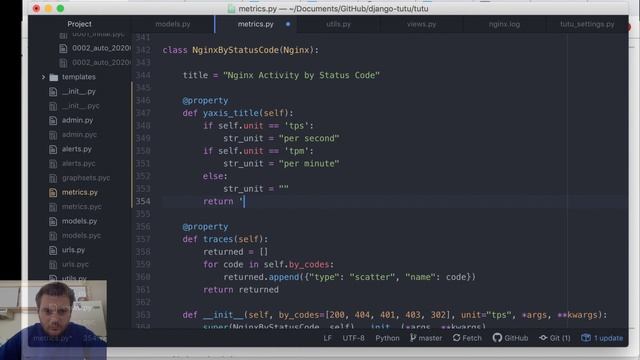Change UTF-8 encoding in status bar

pyautogui.click(x=353, y=338)
